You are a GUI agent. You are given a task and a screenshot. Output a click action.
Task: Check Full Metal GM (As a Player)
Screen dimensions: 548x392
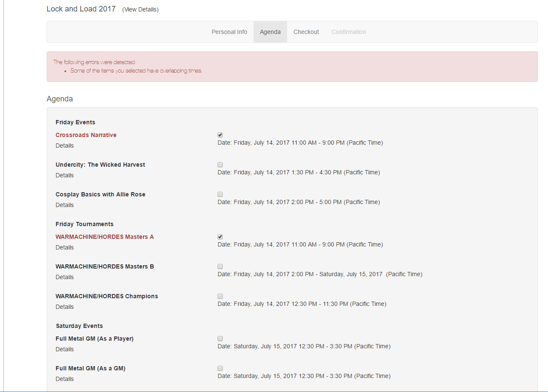coord(220,339)
